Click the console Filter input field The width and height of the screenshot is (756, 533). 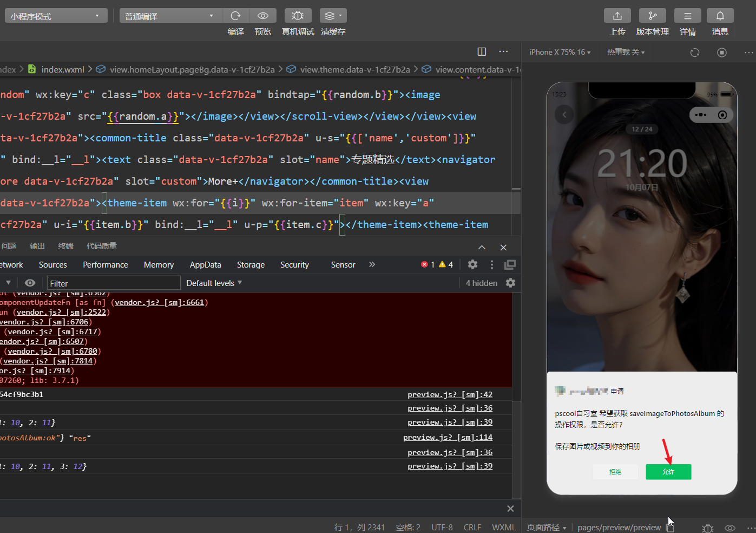[x=114, y=283]
